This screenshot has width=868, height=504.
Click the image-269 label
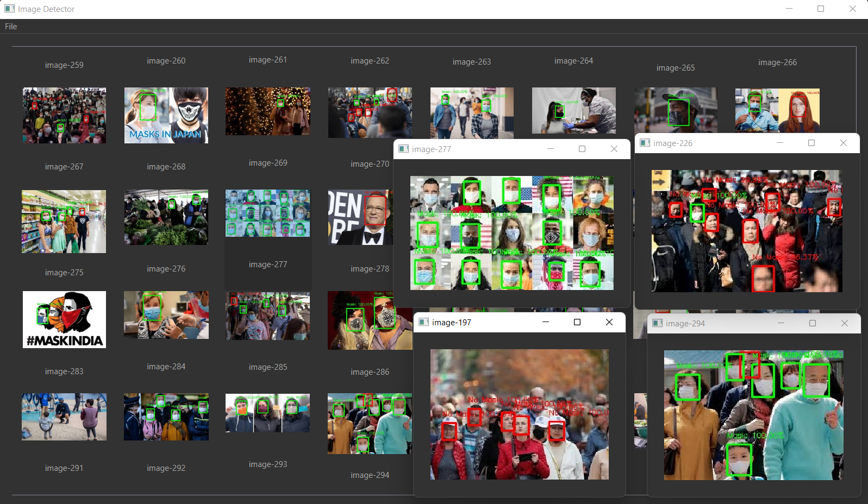pyautogui.click(x=268, y=163)
